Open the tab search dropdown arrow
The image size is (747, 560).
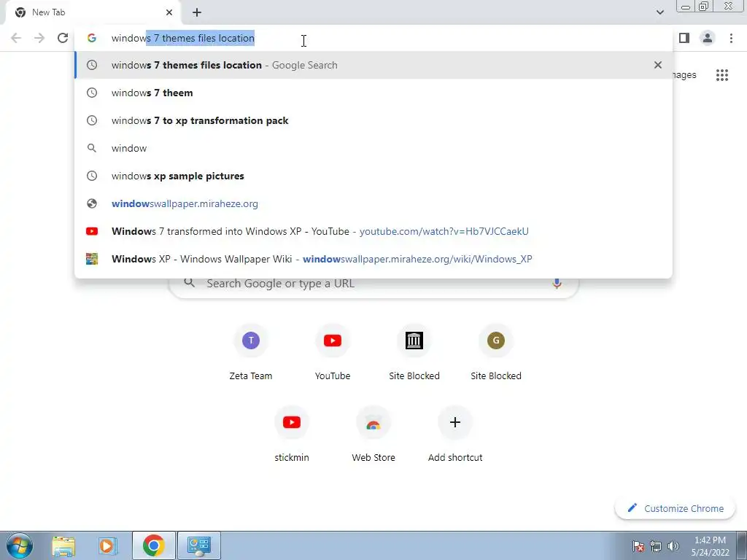(x=659, y=12)
